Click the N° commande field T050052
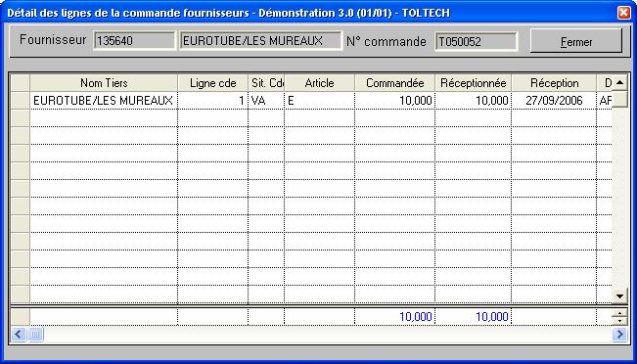Viewport: 637px width, 364px height. [x=477, y=41]
